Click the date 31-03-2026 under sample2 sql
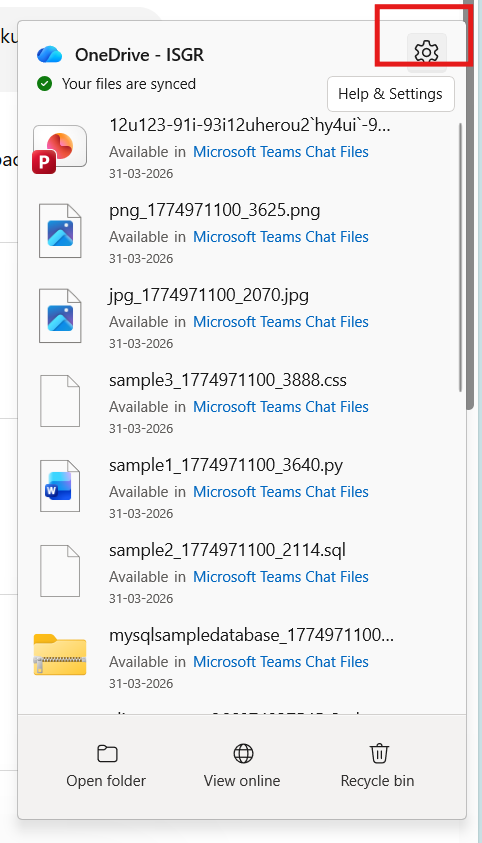The width and height of the screenshot is (482, 843). [141, 598]
